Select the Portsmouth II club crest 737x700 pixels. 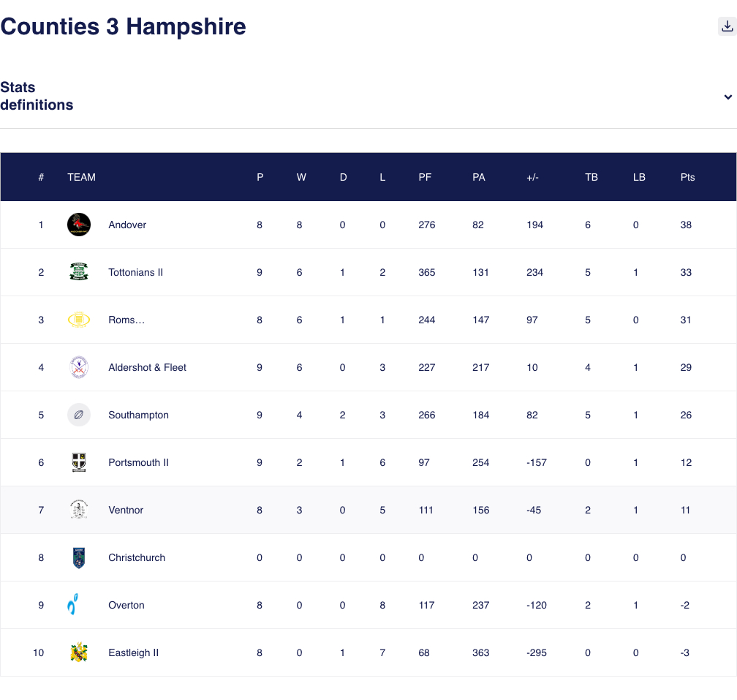pyautogui.click(x=79, y=462)
